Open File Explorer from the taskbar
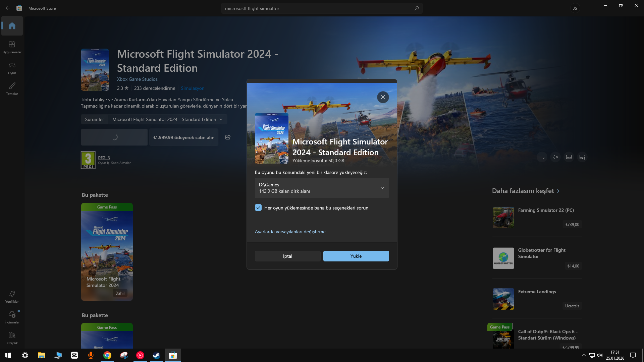The image size is (644, 362). 42,355
